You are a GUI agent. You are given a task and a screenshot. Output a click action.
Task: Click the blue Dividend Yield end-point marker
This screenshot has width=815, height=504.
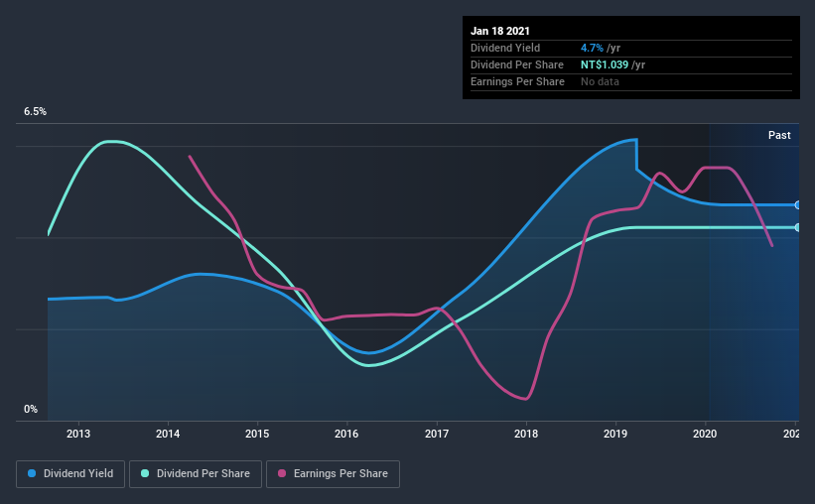(797, 205)
